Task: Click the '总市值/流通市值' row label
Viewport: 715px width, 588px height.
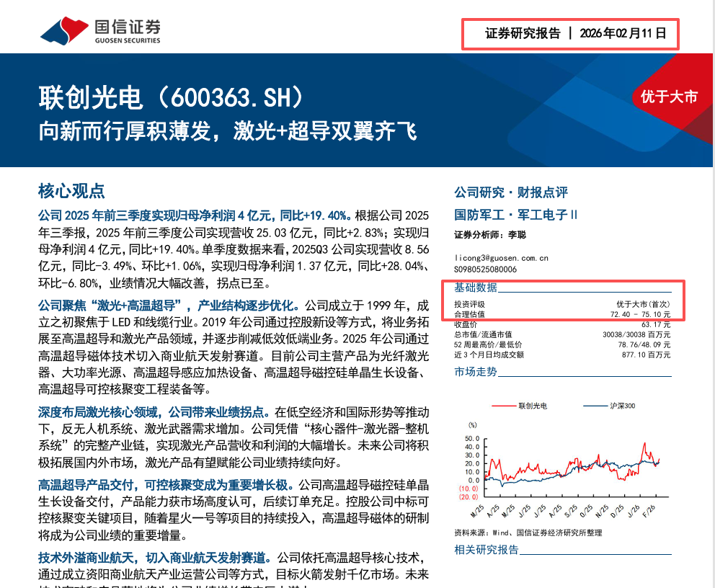Action: [x=483, y=334]
